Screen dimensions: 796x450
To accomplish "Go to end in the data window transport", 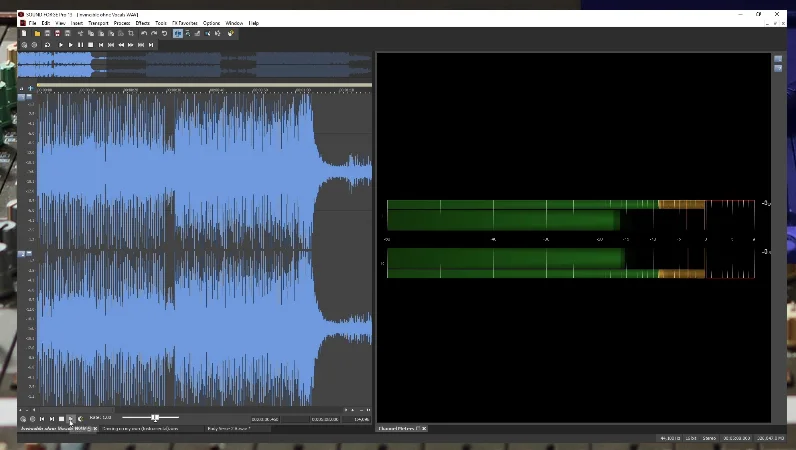I will (x=52, y=419).
